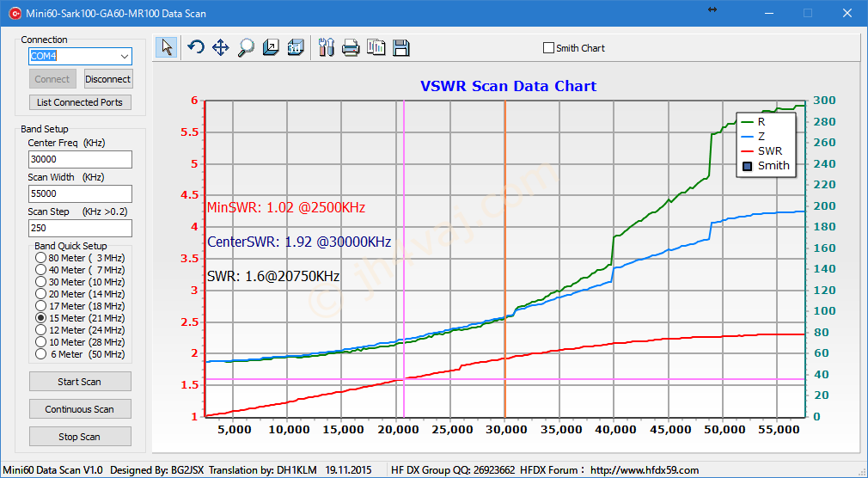Activate the magnifier zoom tool
Screen dimensions: 868x478
click(x=246, y=47)
